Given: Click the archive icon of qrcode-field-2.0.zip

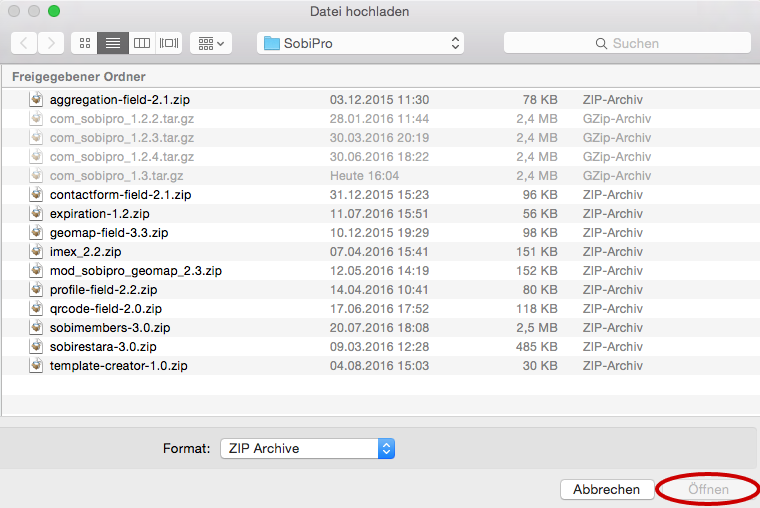Looking at the screenshot, I should (x=36, y=308).
